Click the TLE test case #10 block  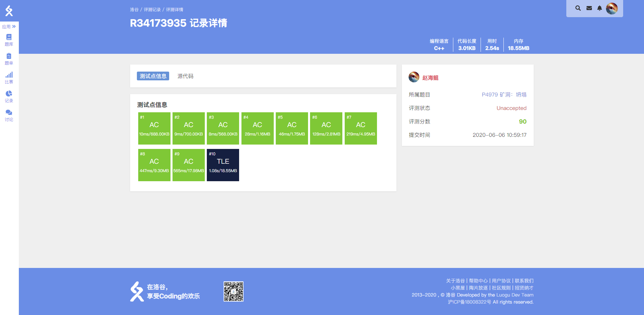[223, 165]
